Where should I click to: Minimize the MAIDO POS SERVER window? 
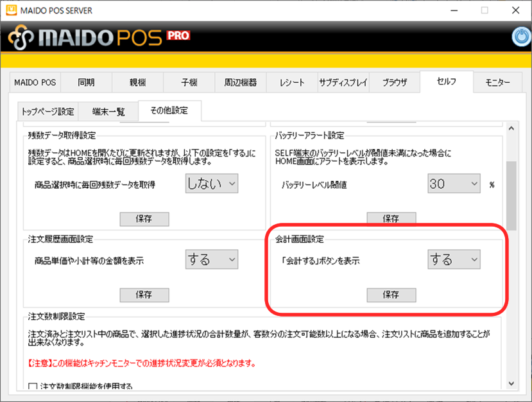[x=454, y=10]
